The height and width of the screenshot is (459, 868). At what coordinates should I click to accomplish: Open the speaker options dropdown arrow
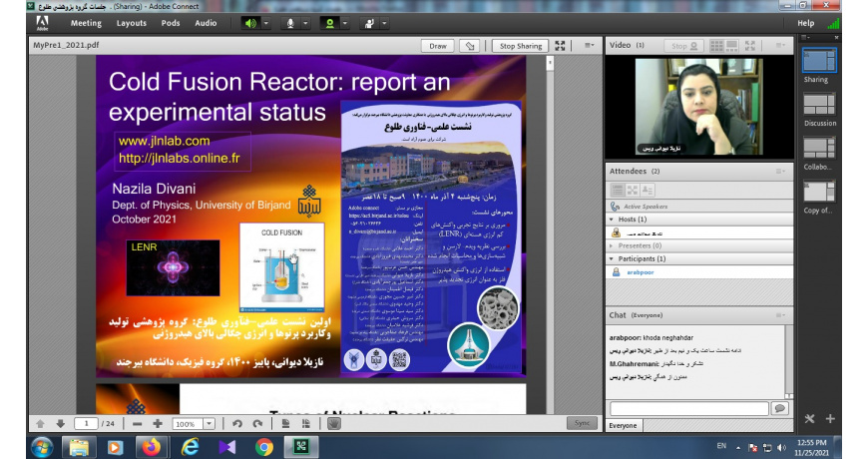tap(266, 23)
